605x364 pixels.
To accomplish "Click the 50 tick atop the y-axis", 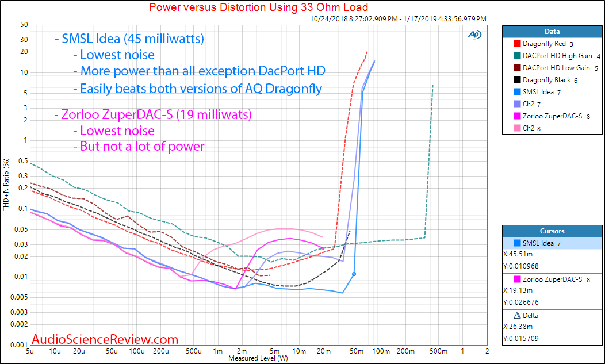I will 24,25.
